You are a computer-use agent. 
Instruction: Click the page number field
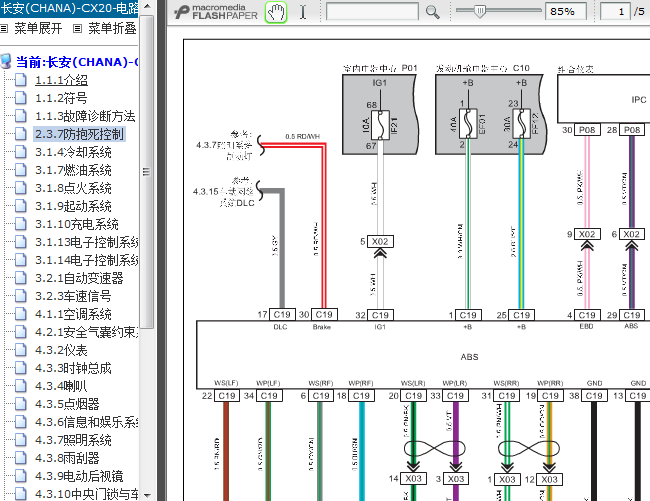pyautogui.click(x=615, y=12)
